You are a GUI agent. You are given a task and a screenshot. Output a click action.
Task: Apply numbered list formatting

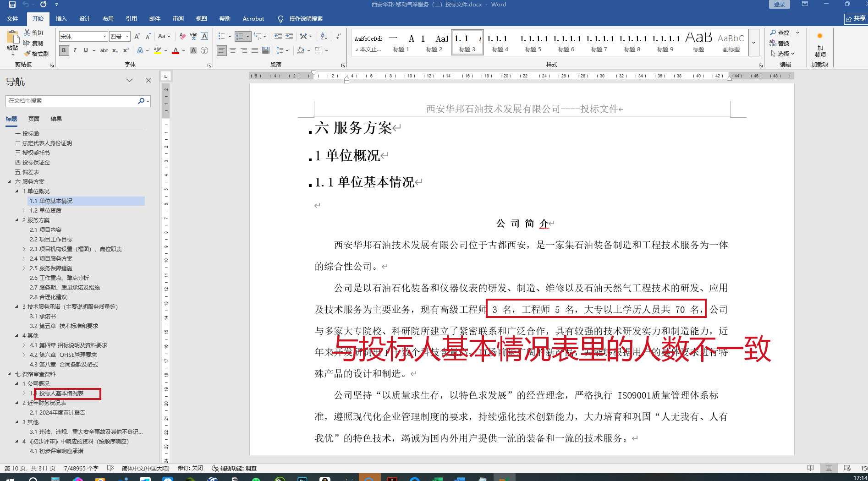point(239,36)
